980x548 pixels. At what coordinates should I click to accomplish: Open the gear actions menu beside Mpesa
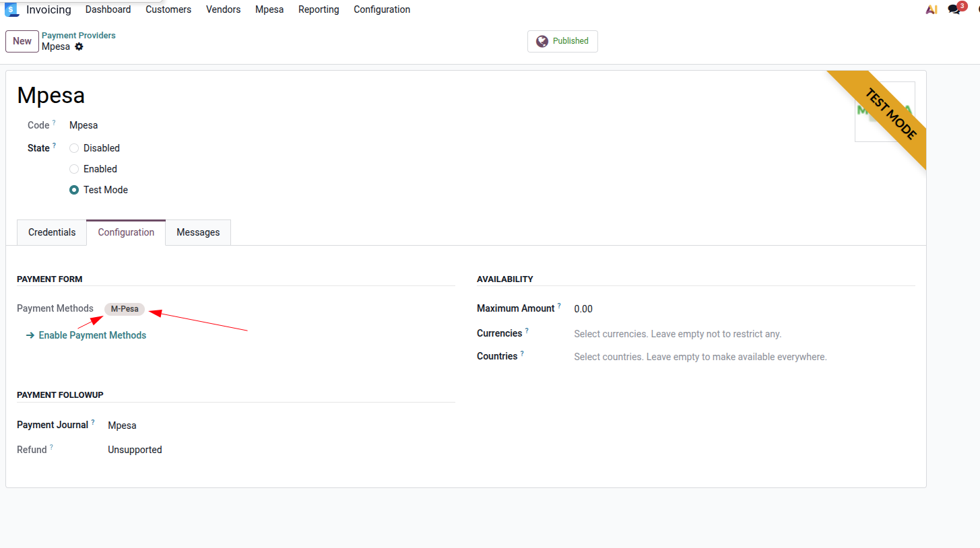point(79,46)
